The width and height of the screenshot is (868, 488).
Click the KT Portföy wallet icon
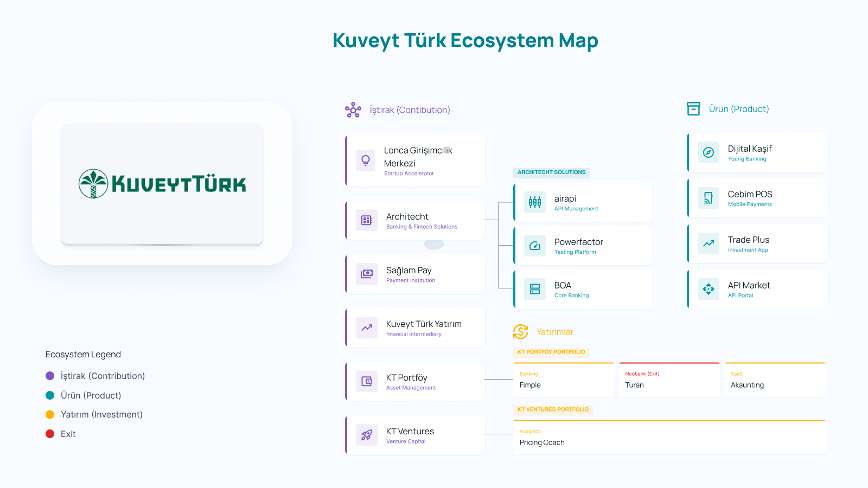pyautogui.click(x=367, y=381)
